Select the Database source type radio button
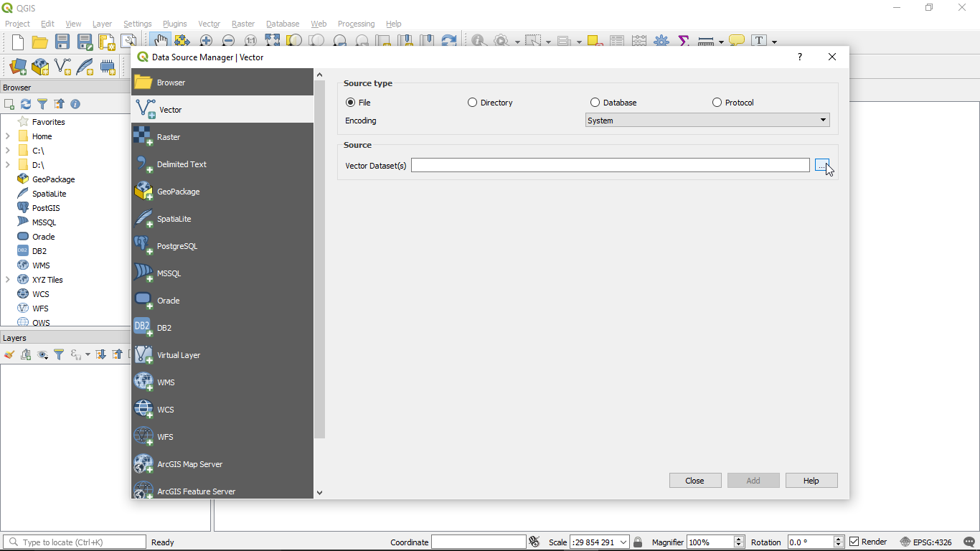 click(x=595, y=103)
